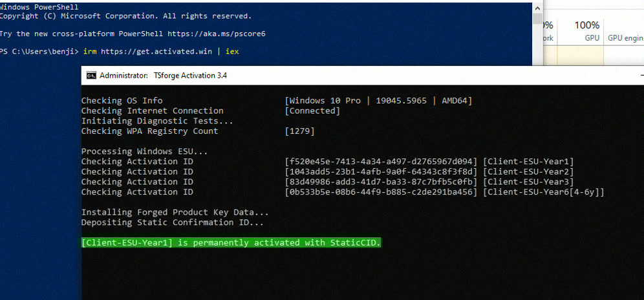
Task: Open the TSforge window's command prompt icon menu
Action: (x=91, y=76)
